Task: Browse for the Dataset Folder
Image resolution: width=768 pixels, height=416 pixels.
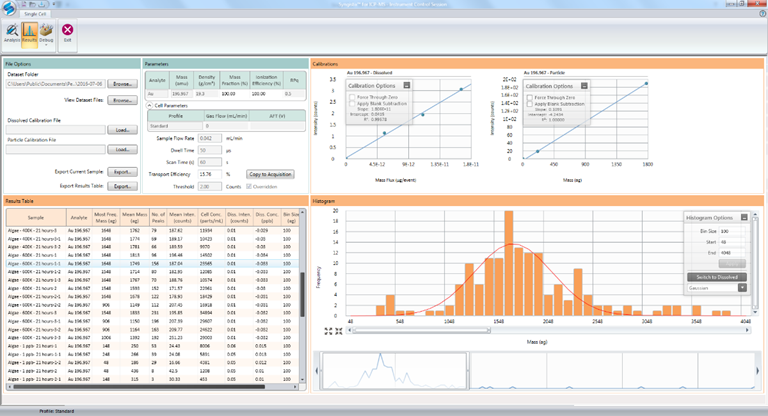Action: click(122, 84)
